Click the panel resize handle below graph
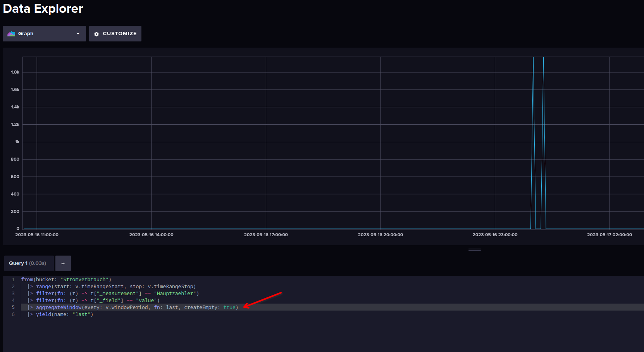Screen dimensions: 644x352 tap(475, 250)
